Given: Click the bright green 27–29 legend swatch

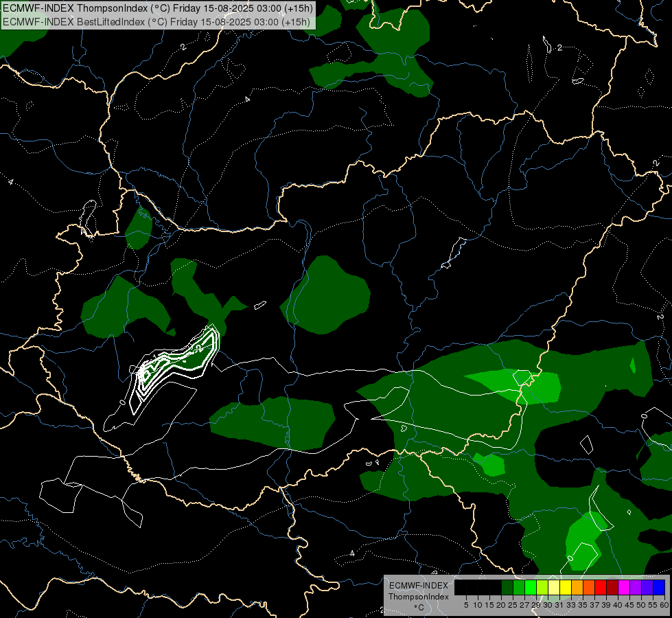Looking at the screenshot, I should tap(531, 587).
